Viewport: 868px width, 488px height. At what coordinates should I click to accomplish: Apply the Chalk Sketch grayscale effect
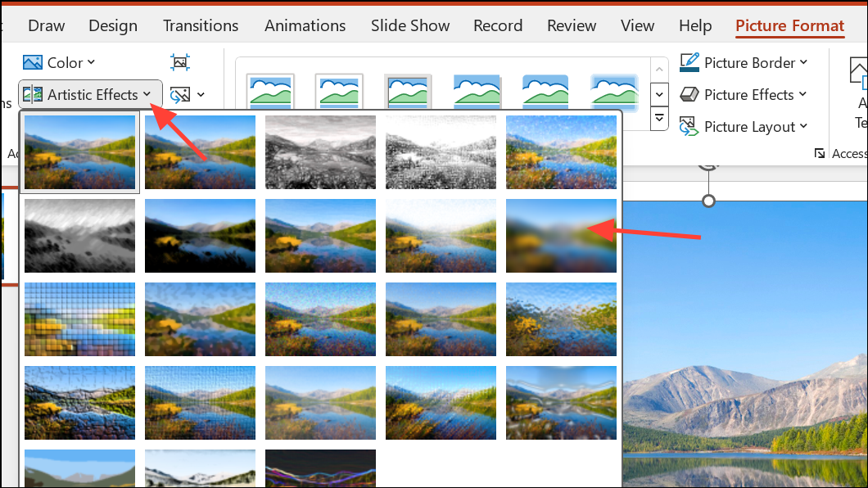[x=79, y=236]
